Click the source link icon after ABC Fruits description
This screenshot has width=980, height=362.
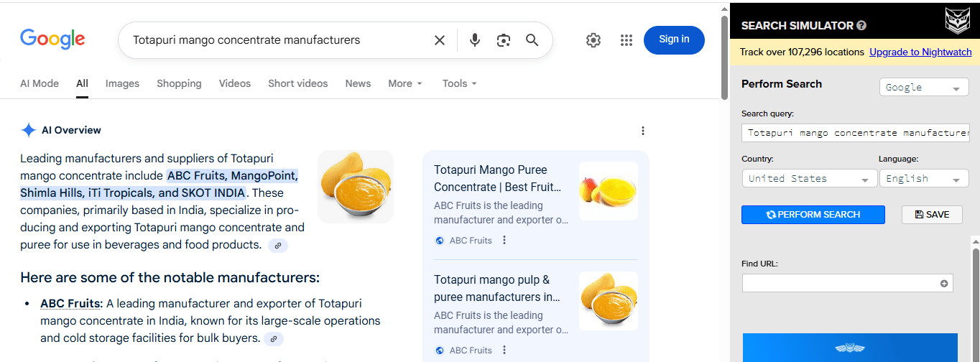click(273, 338)
